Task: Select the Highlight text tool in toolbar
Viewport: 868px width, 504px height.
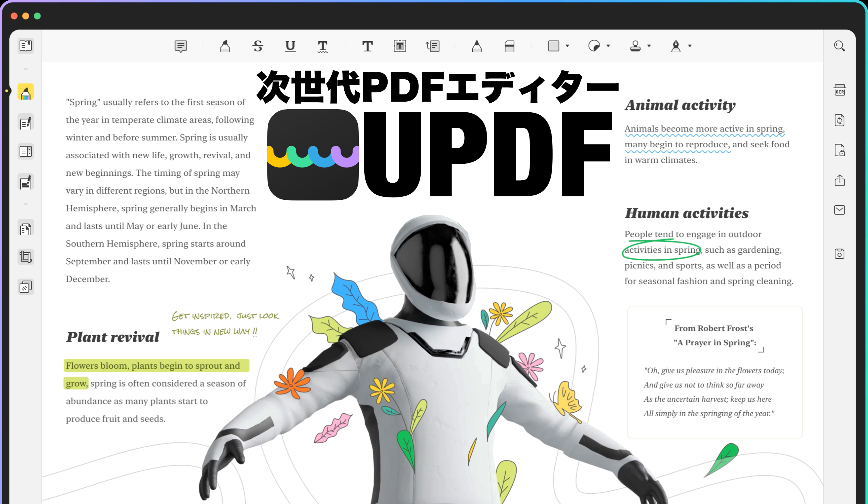Action: point(225,46)
